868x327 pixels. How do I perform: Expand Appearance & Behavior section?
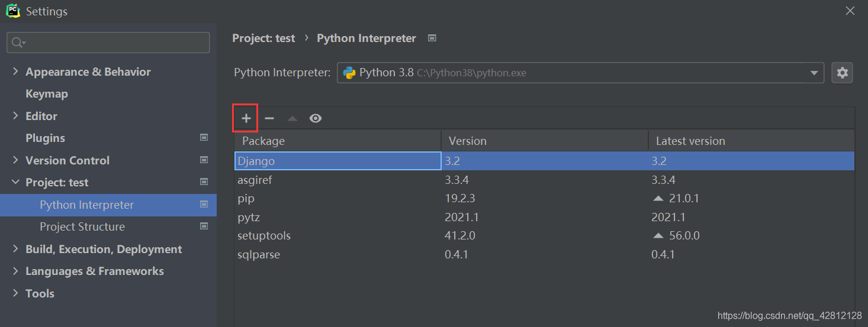tap(15, 72)
